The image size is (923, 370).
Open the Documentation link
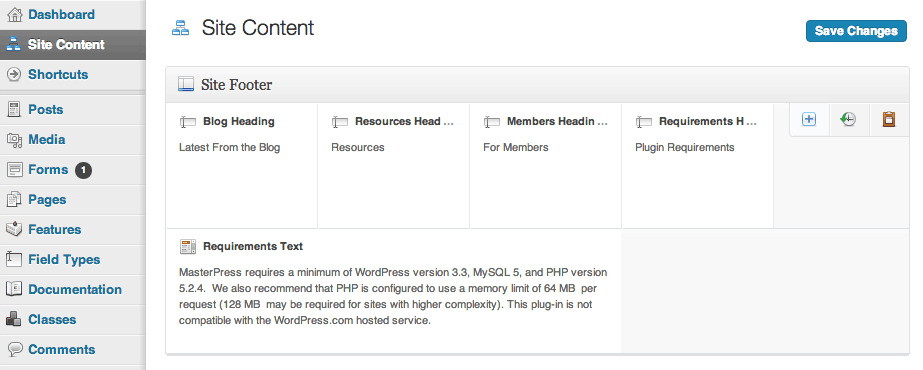(73, 290)
